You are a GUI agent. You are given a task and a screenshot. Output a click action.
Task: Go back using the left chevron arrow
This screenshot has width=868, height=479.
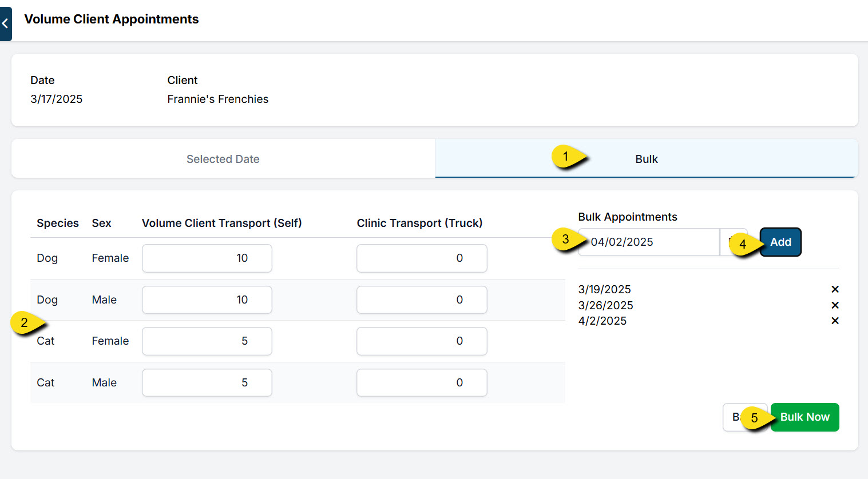5,23
